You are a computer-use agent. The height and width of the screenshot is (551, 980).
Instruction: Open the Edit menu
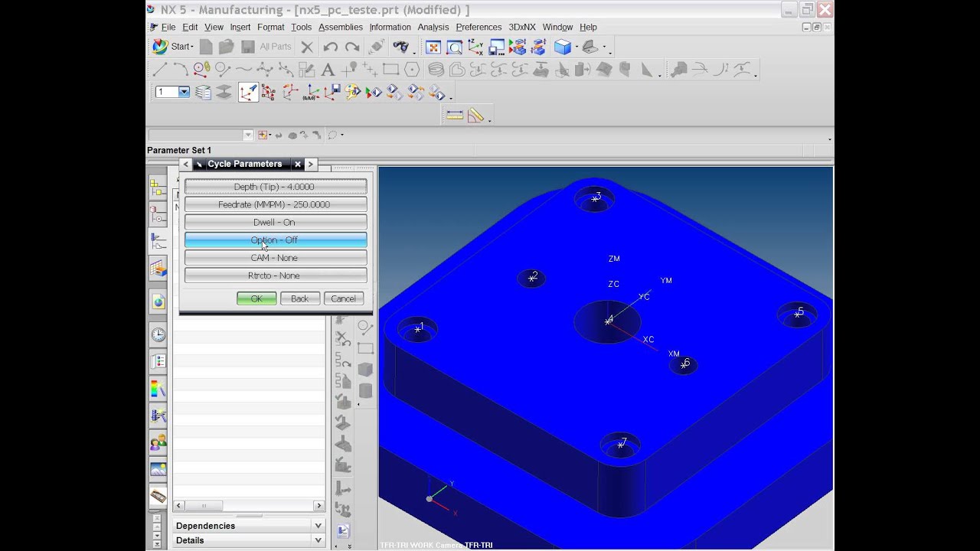coord(190,27)
